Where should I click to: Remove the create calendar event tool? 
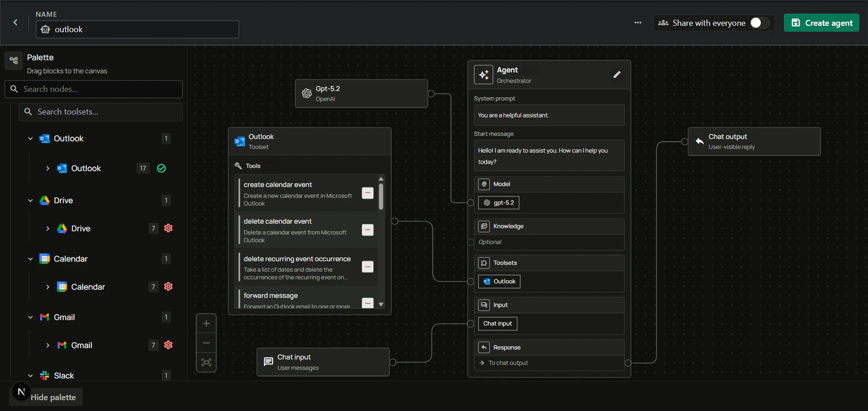pyautogui.click(x=367, y=193)
